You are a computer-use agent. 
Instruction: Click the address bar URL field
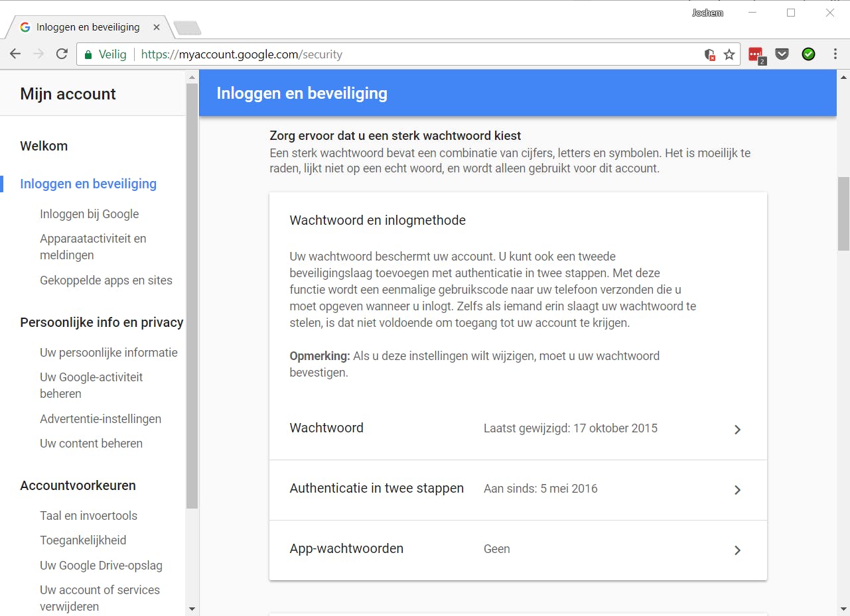(398, 54)
